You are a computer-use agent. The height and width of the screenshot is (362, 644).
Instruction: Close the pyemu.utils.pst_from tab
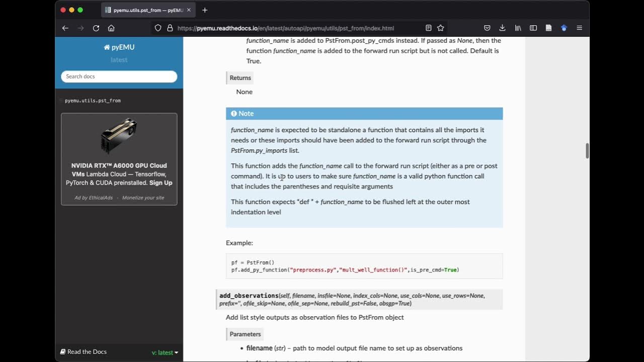pyautogui.click(x=189, y=10)
